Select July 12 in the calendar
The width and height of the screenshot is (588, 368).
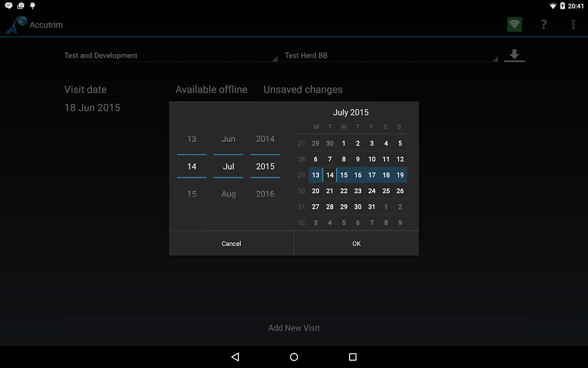tap(400, 159)
